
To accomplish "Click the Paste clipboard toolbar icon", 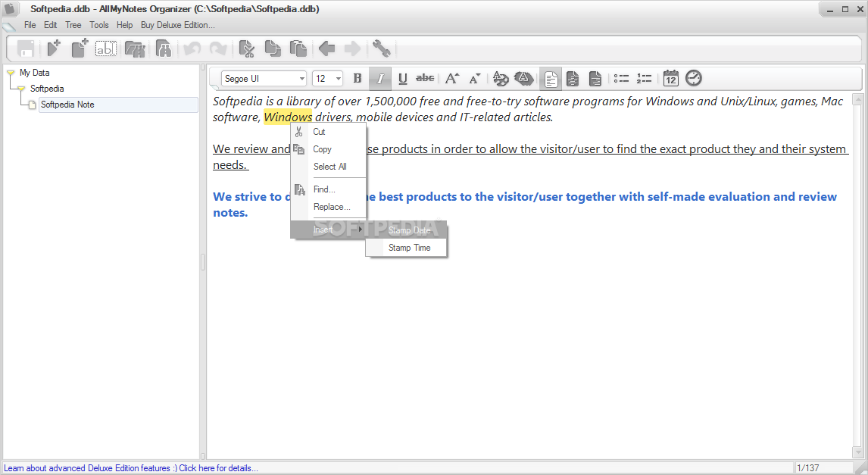I will coord(298,48).
